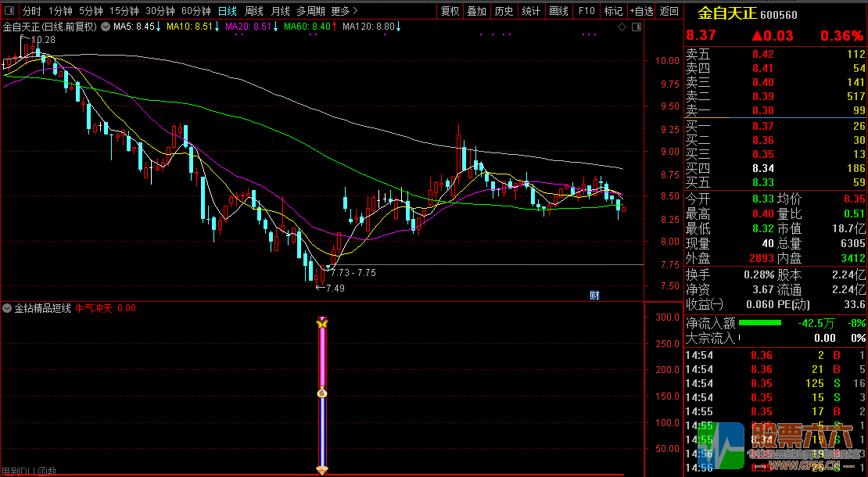Select the 分时 intraday view
The image size is (868, 477).
pos(31,11)
